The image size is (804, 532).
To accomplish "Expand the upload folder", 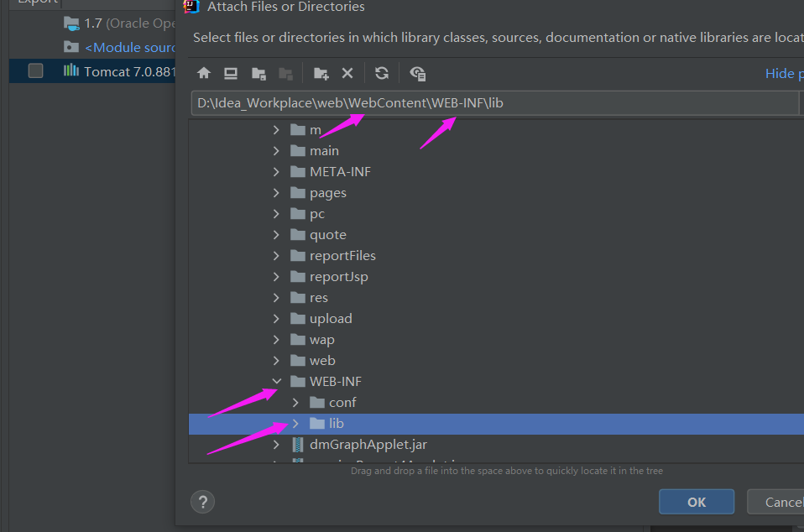I will [276, 319].
